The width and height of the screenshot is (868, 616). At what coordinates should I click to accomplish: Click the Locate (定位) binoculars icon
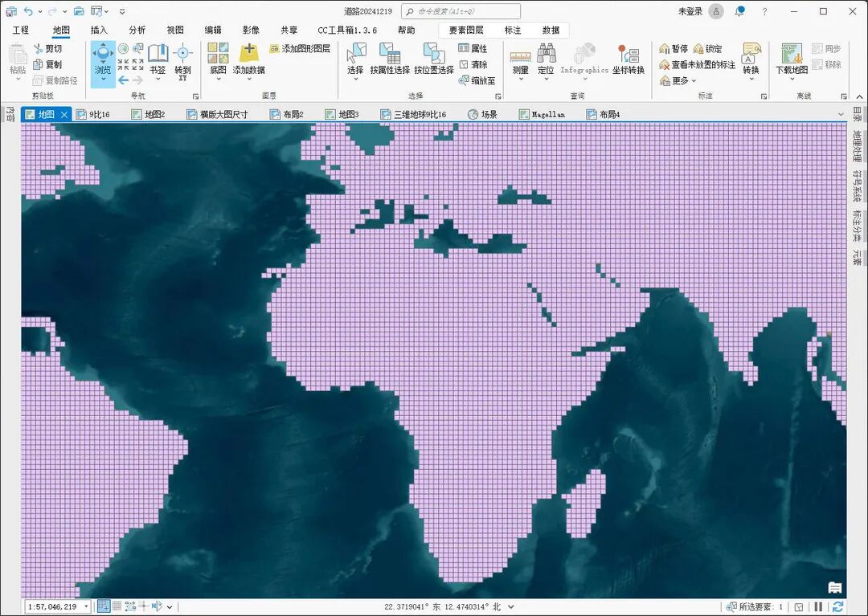[x=546, y=54]
